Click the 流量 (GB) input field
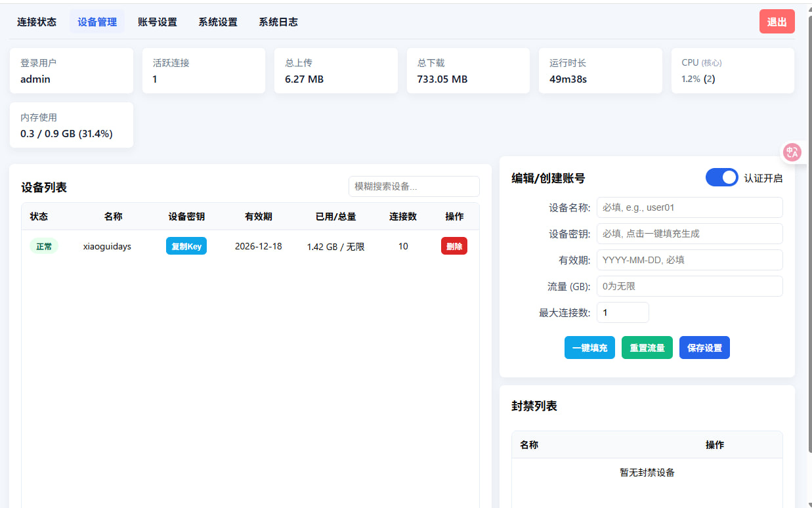Image resolution: width=812 pixels, height=508 pixels. tap(689, 286)
